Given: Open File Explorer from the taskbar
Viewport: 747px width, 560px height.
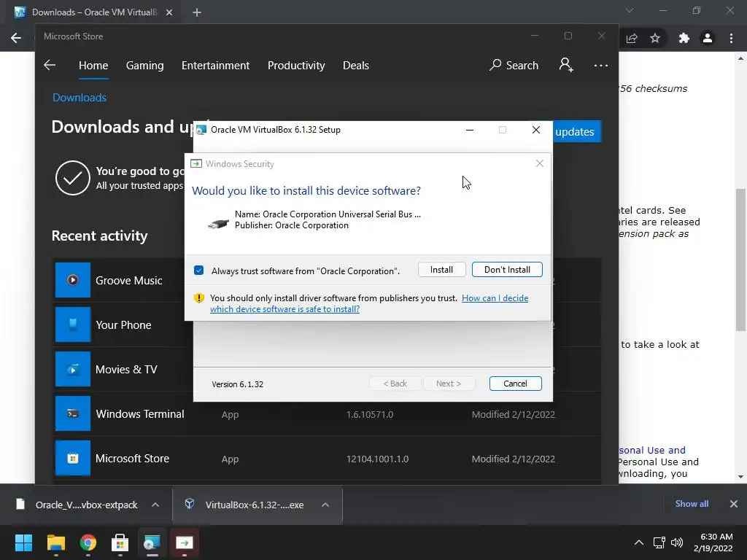Looking at the screenshot, I should click(x=55, y=542).
